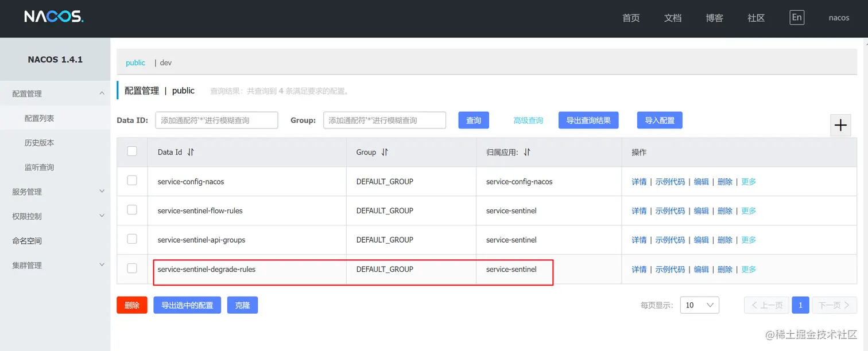Open the 高级查询 advanced search link
The image size is (868, 351).
click(x=528, y=120)
